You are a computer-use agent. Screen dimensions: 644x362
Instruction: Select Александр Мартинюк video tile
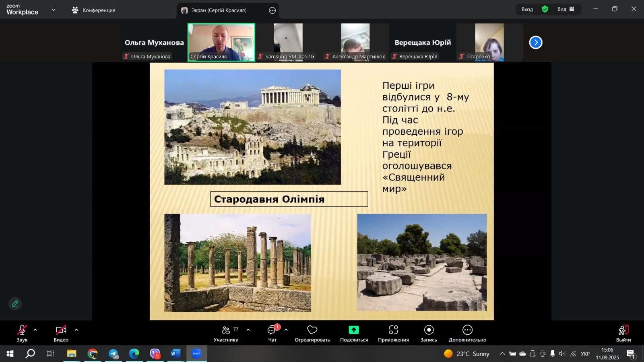[x=355, y=42]
